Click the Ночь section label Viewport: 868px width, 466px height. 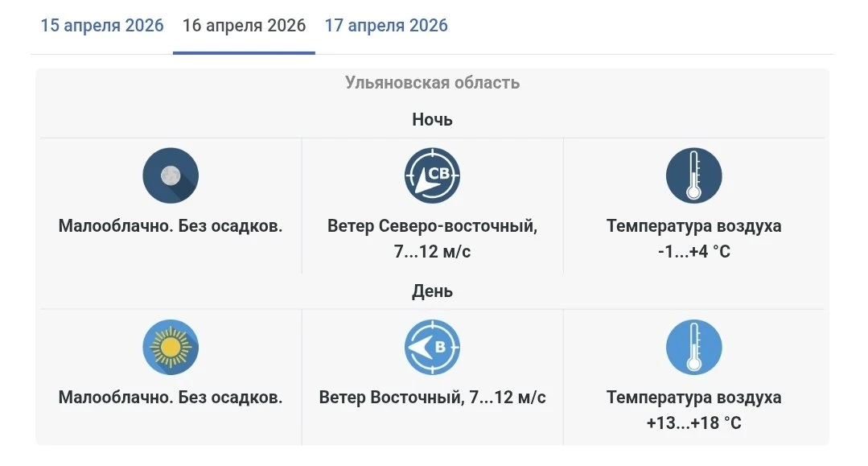[x=433, y=119]
